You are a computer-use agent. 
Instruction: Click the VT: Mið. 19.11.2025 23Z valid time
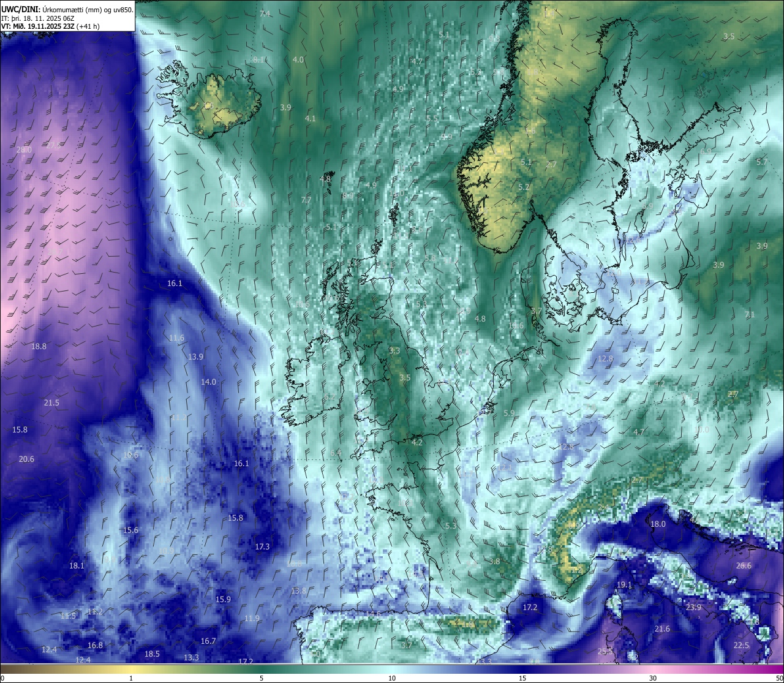(38, 26)
